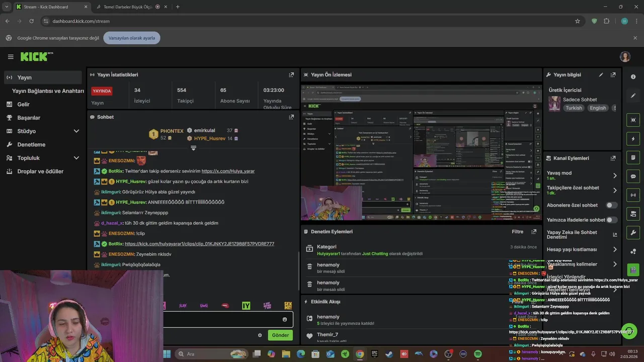Expand the Stüdyo sidebar section
Image resolution: width=644 pixels, height=362 pixels.
click(x=76, y=131)
